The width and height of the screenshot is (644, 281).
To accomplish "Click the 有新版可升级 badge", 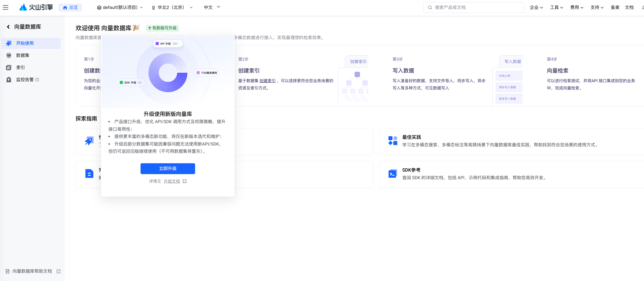I will coord(162,28).
